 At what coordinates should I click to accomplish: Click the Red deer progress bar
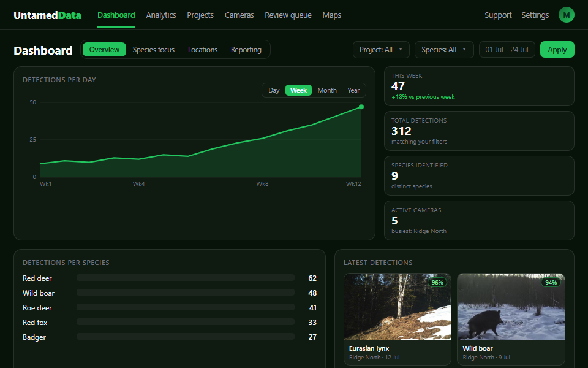[x=185, y=278]
